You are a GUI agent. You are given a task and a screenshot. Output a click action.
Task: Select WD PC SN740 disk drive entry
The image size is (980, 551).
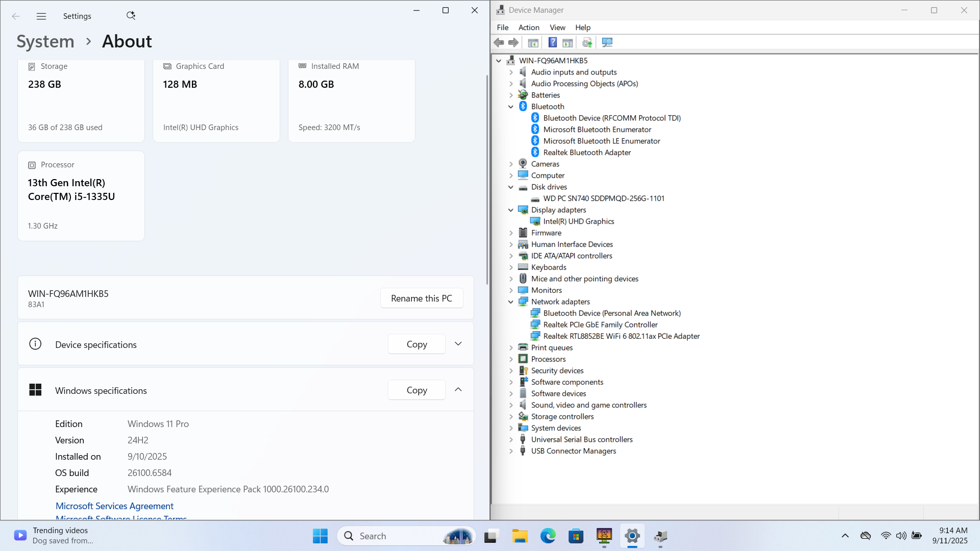click(603, 198)
